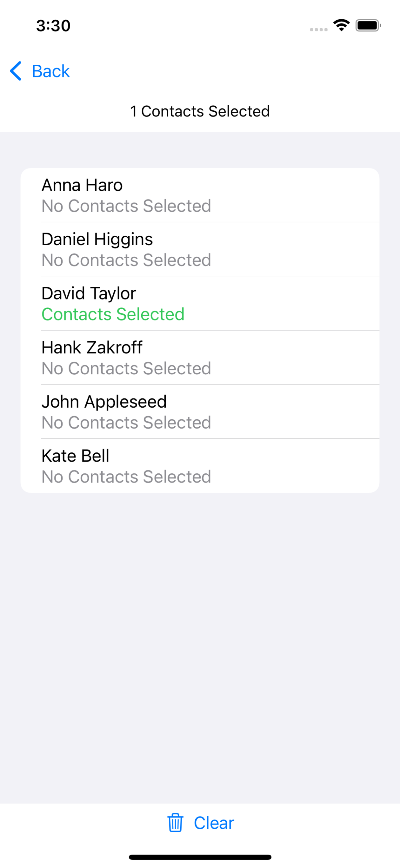Image resolution: width=400 pixels, height=868 pixels.
Task: Select the Anna Haro contact row
Action: (200, 195)
